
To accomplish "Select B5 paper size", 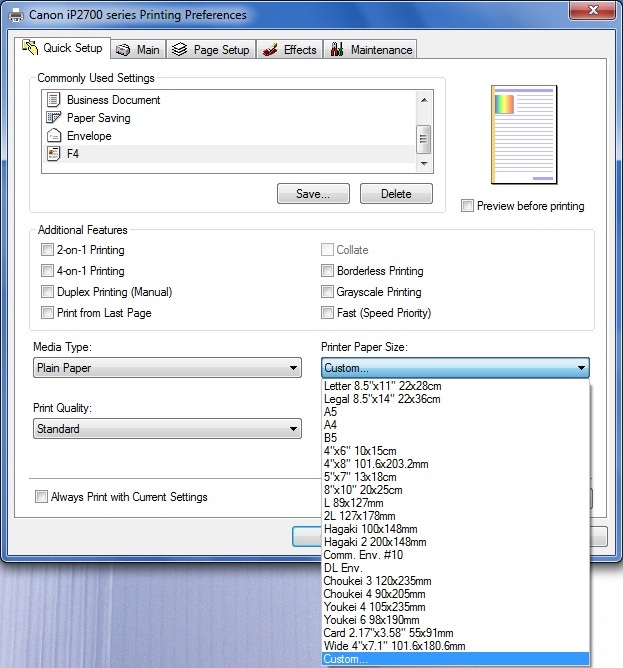I will [x=455, y=438].
